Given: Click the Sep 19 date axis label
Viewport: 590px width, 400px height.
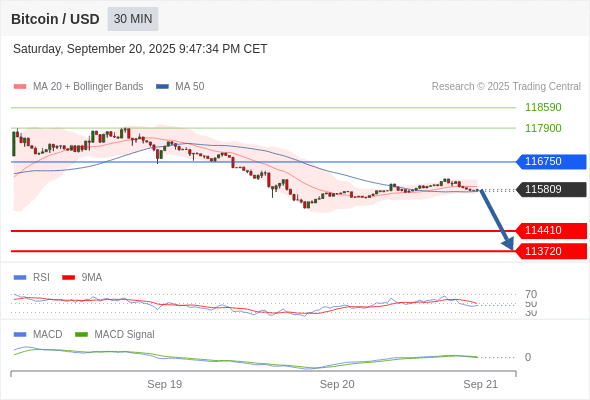Looking at the screenshot, I should point(165,384).
